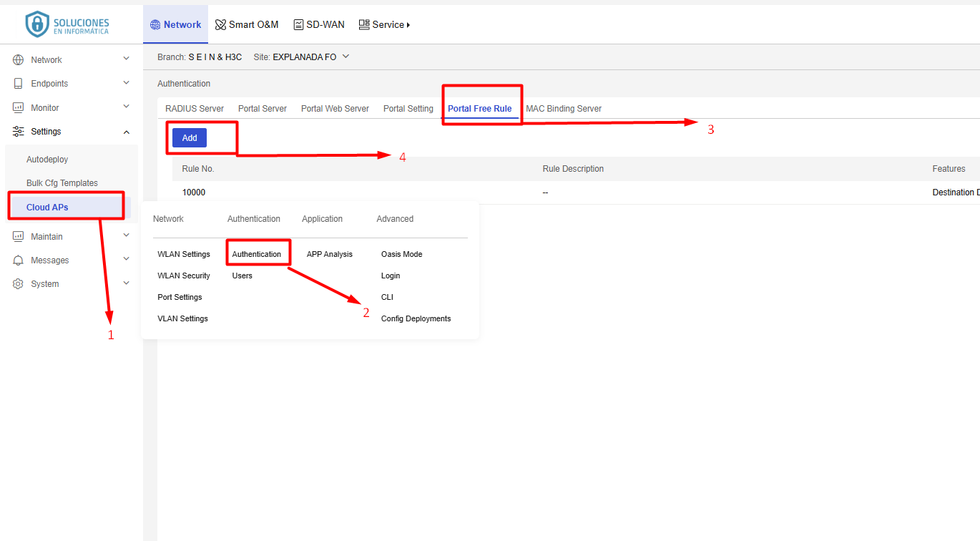Click the Advanced menu heading

(395, 219)
